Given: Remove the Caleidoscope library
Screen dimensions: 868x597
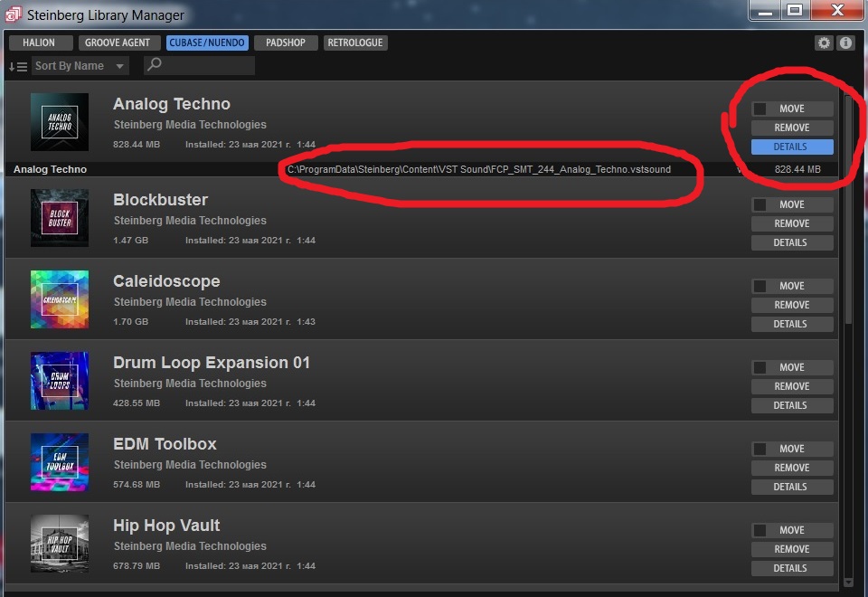Looking at the screenshot, I should click(x=792, y=305).
